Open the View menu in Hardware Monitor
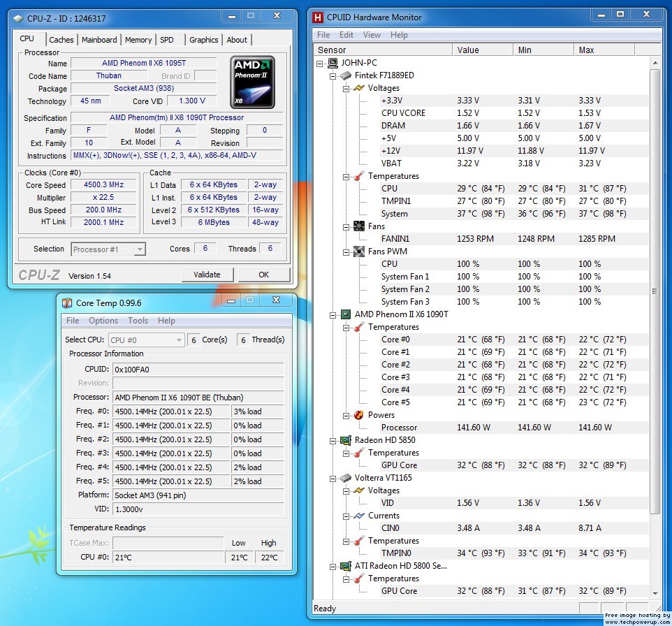Image resolution: width=672 pixels, height=626 pixels. tap(372, 35)
